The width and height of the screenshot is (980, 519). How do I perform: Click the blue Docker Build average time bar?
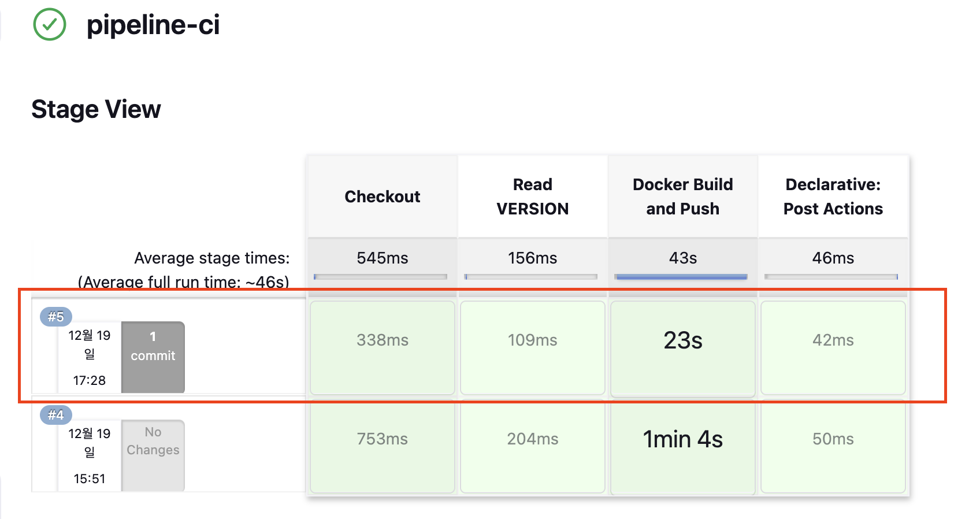point(681,277)
